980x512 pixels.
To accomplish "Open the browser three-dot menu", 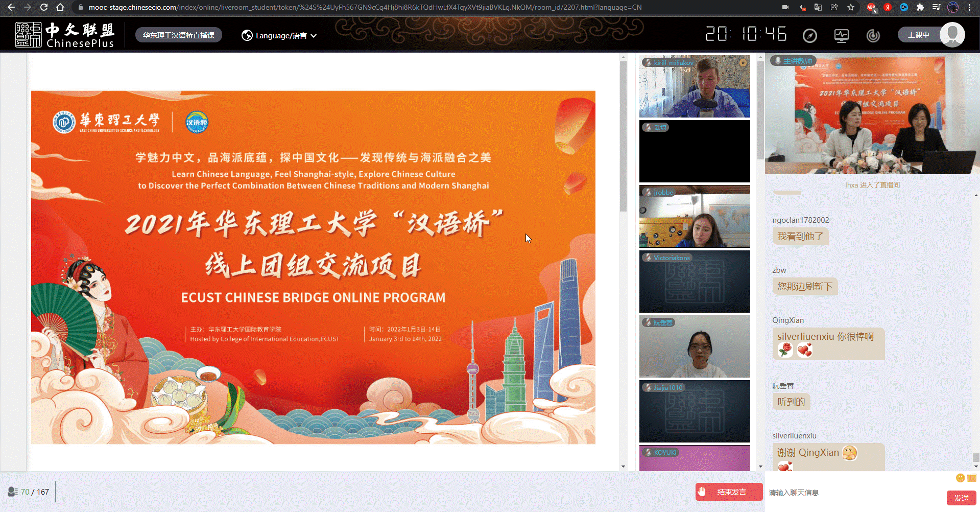I will 969,7.
